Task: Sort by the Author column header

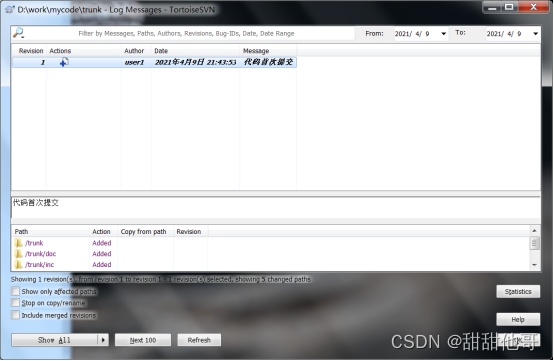Action: [136, 51]
